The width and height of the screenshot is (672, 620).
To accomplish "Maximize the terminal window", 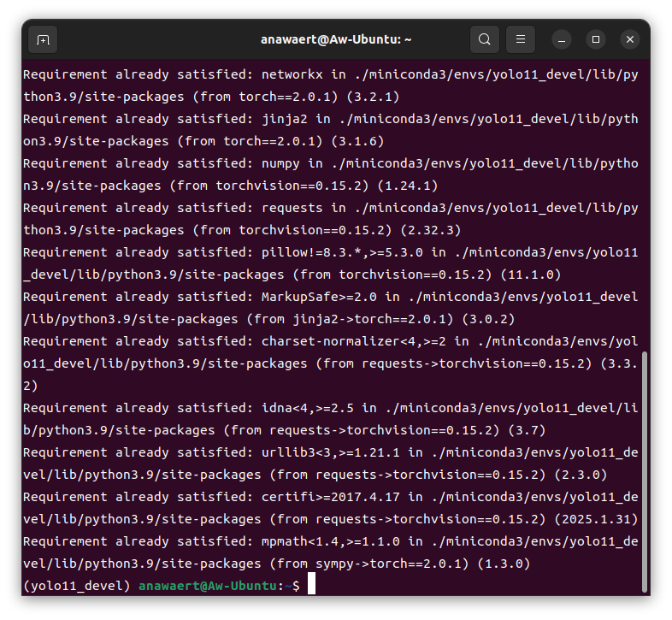I will [596, 39].
